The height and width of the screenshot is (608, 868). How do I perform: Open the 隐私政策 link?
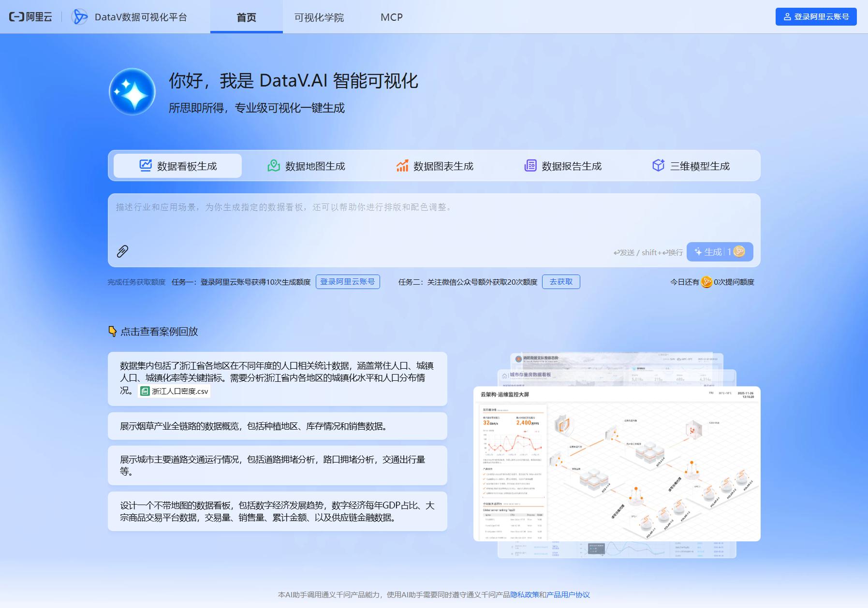pos(525,595)
